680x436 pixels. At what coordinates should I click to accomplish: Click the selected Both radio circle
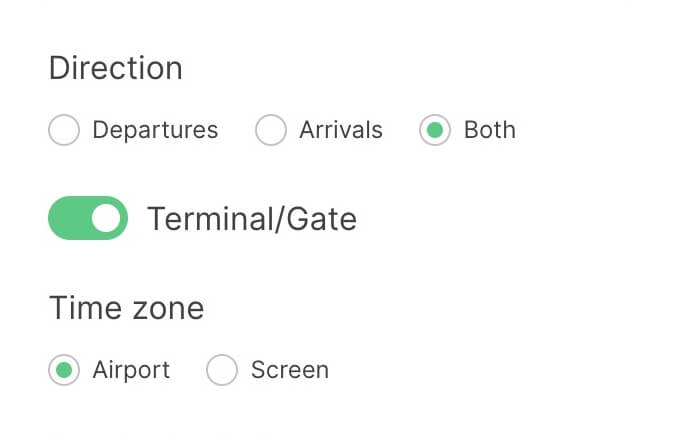pos(435,130)
